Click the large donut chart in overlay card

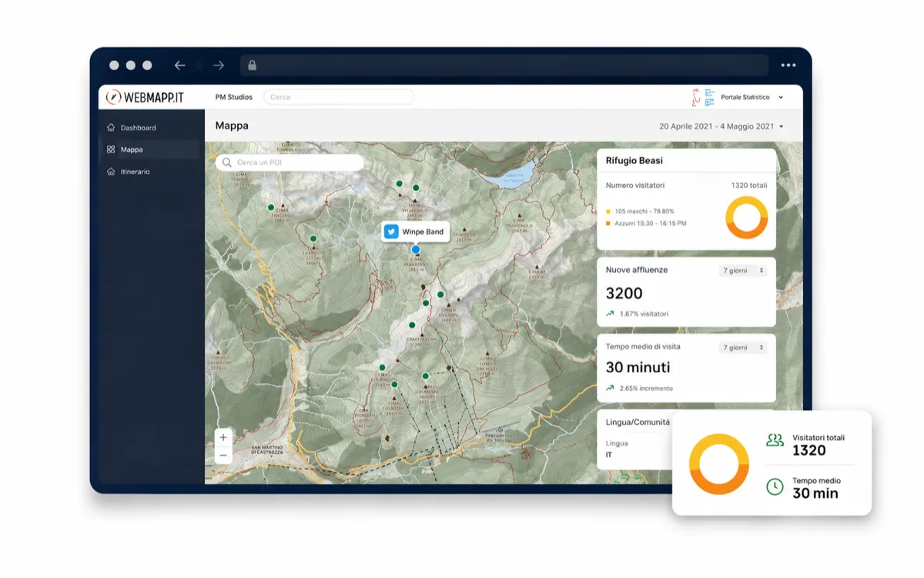pos(719,464)
